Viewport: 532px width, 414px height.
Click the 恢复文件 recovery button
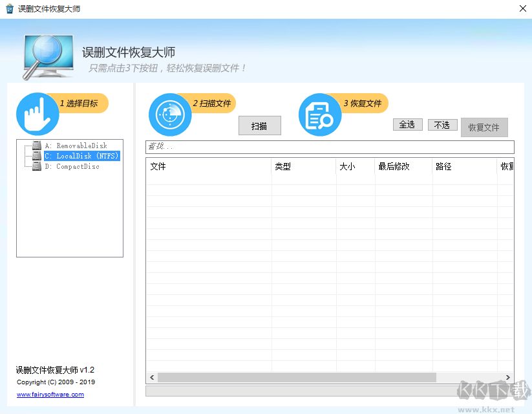point(484,127)
